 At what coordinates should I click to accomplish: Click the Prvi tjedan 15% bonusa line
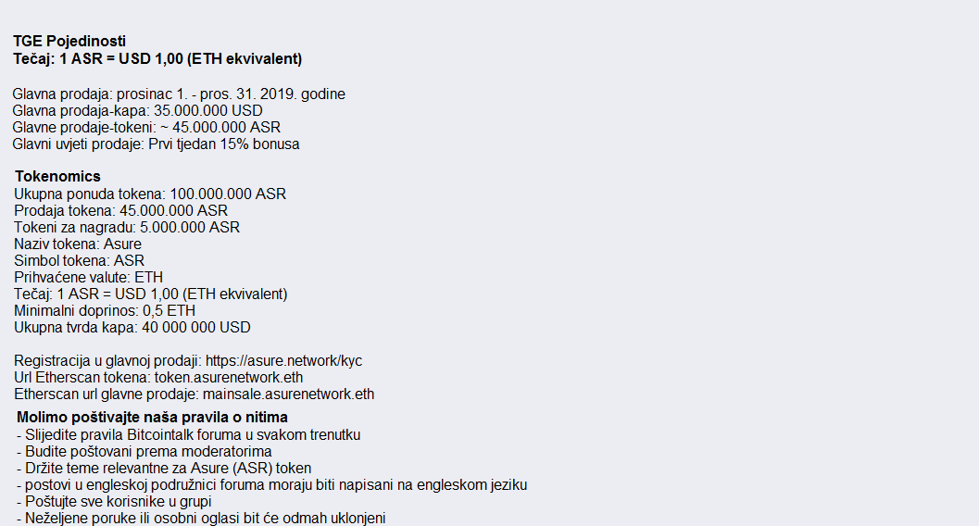click(x=157, y=144)
